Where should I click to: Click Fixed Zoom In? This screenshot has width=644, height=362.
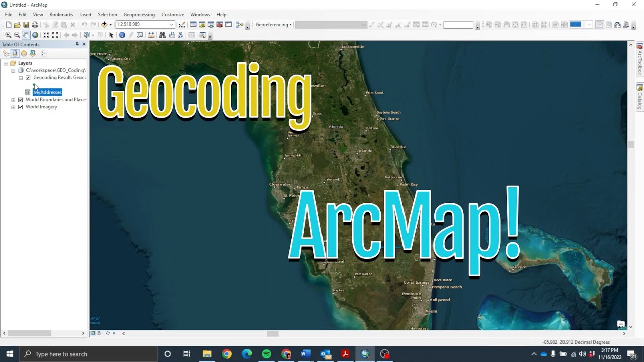(46, 35)
